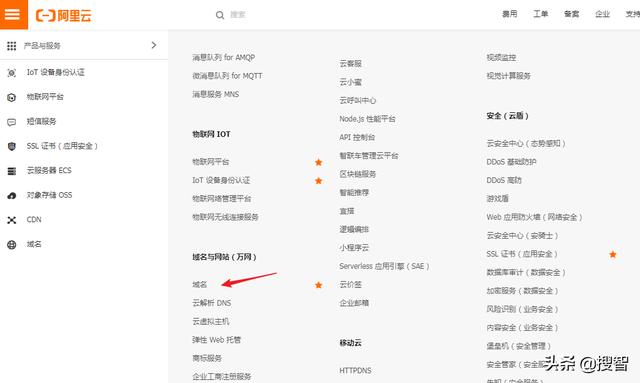Click 短信服务 sidebar chat icon
This screenshot has width=640, height=383.
click(12, 122)
